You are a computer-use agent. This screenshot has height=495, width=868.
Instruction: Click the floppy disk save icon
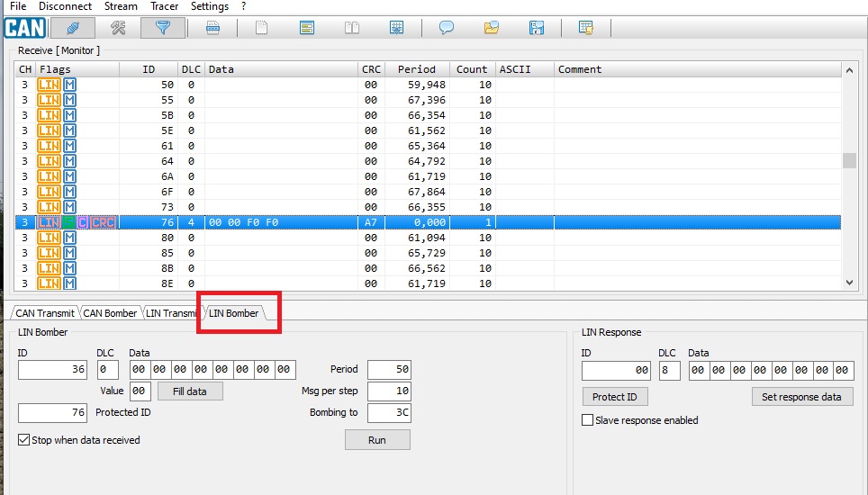point(537,27)
